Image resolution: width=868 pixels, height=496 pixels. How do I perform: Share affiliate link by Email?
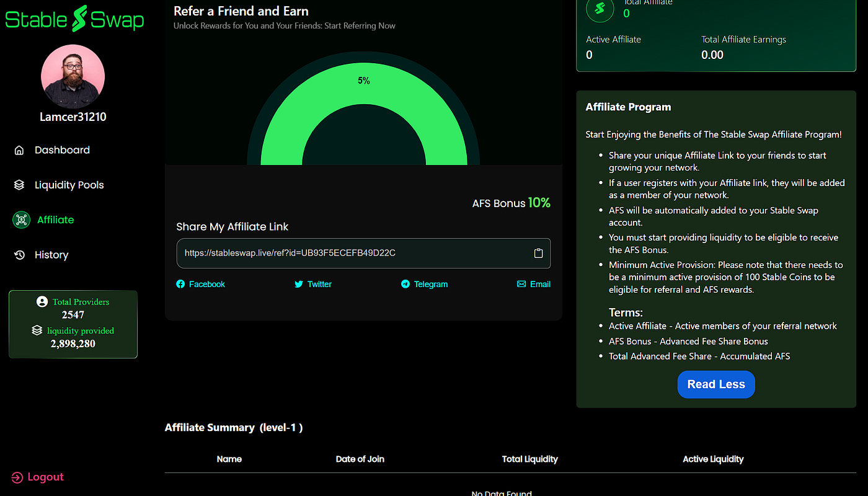point(533,284)
